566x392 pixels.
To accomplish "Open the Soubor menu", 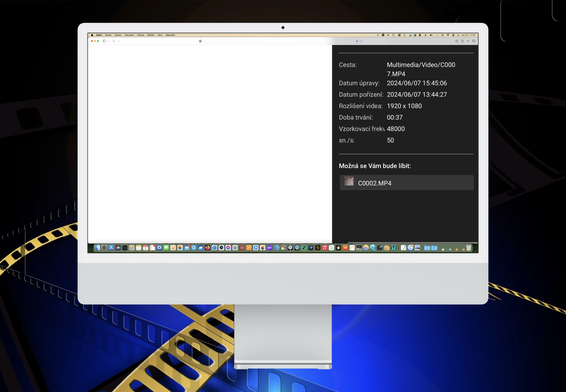I will click(x=108, y=35).
